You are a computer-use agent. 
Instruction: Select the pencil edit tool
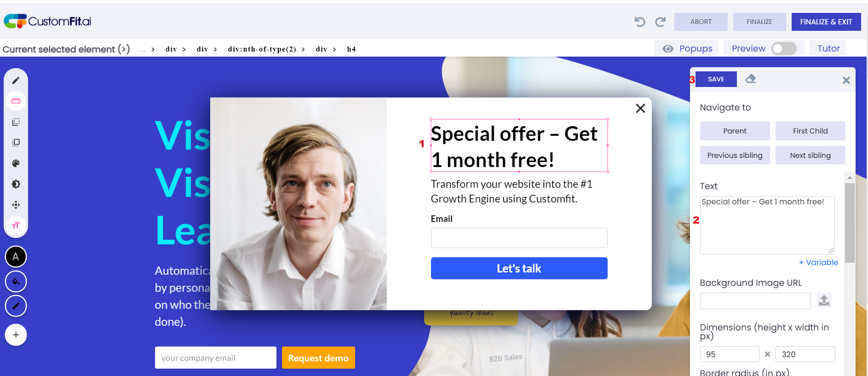click(x=16, y=81)
